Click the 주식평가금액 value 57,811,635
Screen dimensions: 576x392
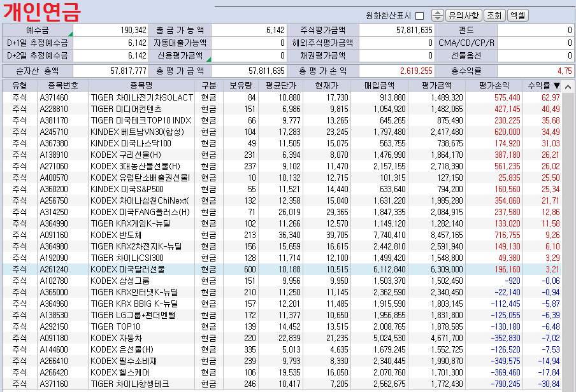tap(414, 30)
